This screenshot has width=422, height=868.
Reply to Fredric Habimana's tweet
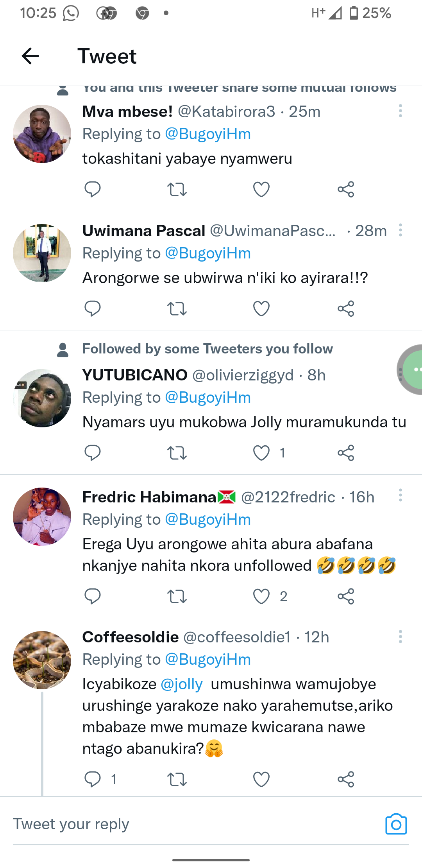click(93, 596)
